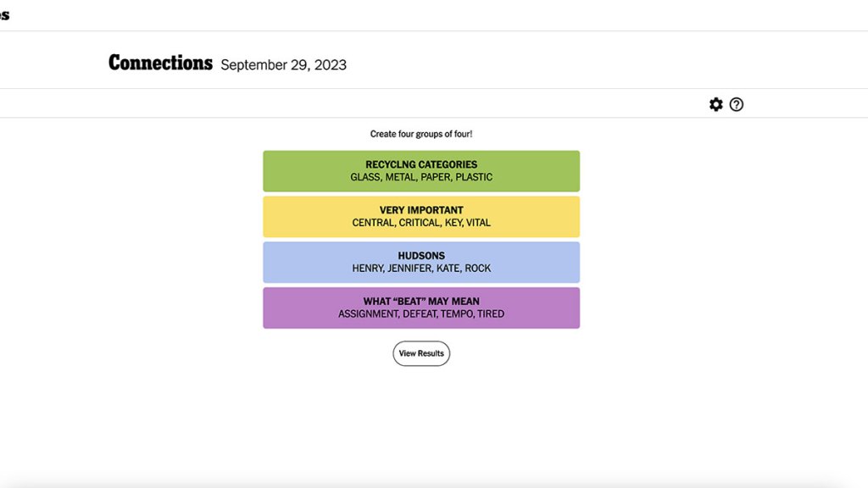Screen dimensions: 868x488
Task: Click the word ROCK in blue group
Action: pyautogui.click(x=478, y=269)
